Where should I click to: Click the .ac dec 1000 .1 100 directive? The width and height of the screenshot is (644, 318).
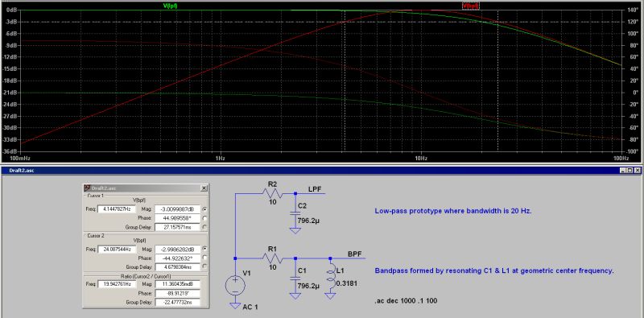407,301
